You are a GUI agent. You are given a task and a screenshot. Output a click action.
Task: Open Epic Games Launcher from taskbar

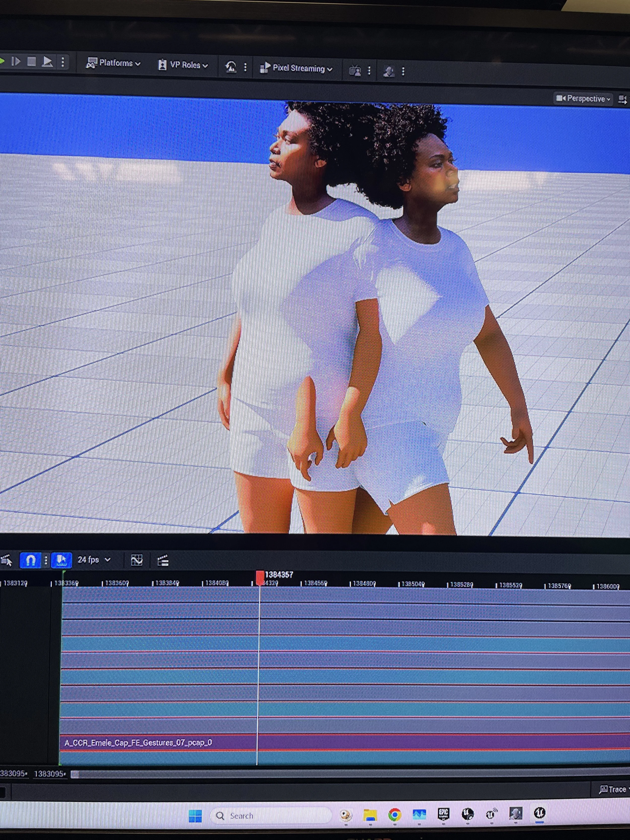[x=443, y=814]
